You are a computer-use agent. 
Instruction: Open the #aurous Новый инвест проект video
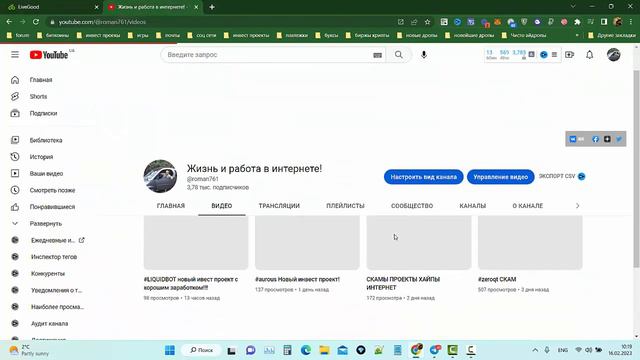point(297,279)
